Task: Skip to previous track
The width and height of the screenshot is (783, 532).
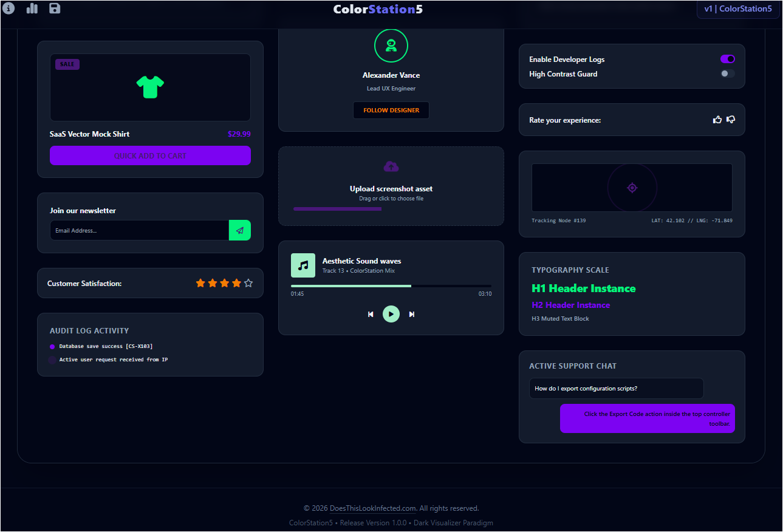Action: coord(371,314)
